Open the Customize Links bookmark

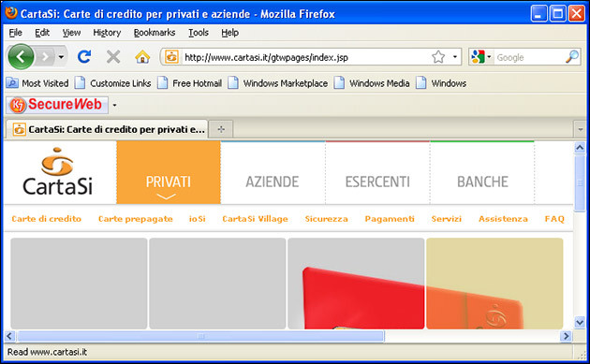click(x=113, y=83)
